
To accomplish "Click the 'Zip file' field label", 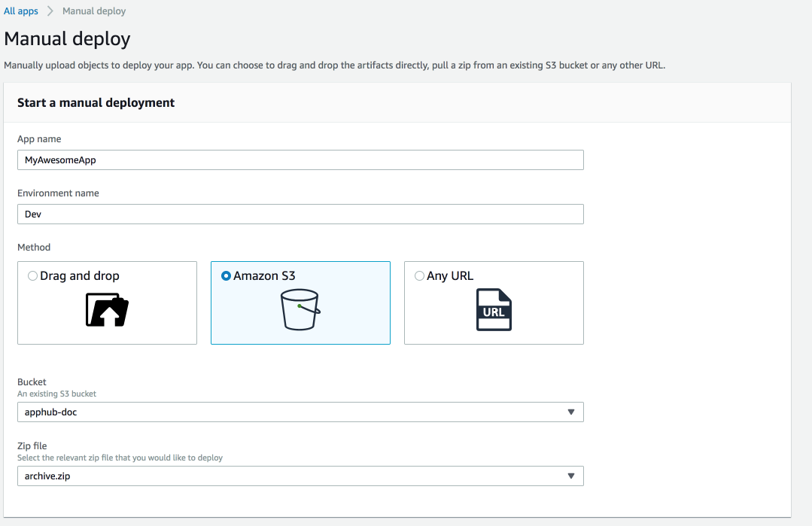I will 32,445.
